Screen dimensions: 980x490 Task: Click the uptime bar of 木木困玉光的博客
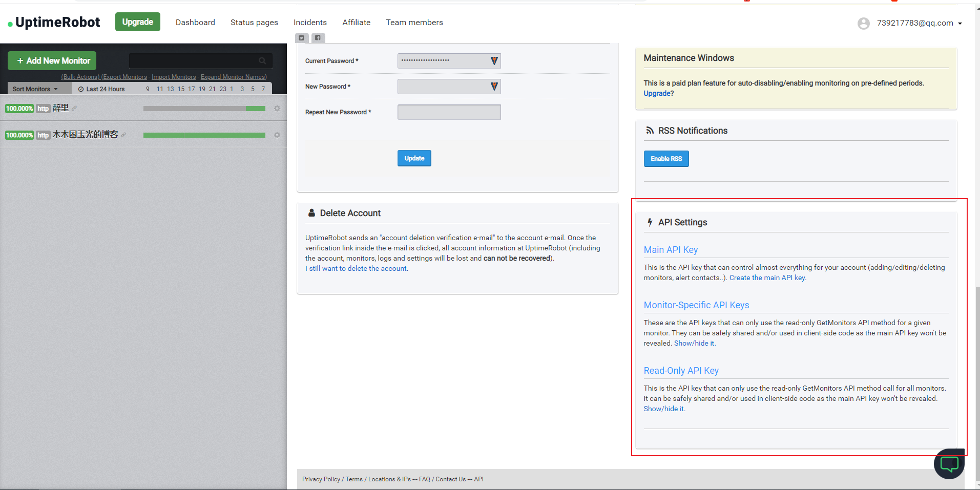(204, 135)
